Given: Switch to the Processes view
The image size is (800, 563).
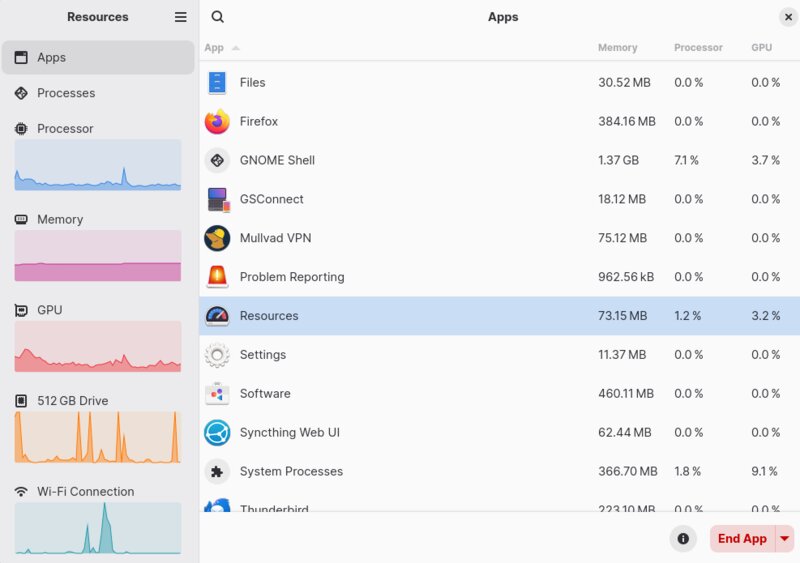Looking at the screenshot, I should click(x=98, y=93).
